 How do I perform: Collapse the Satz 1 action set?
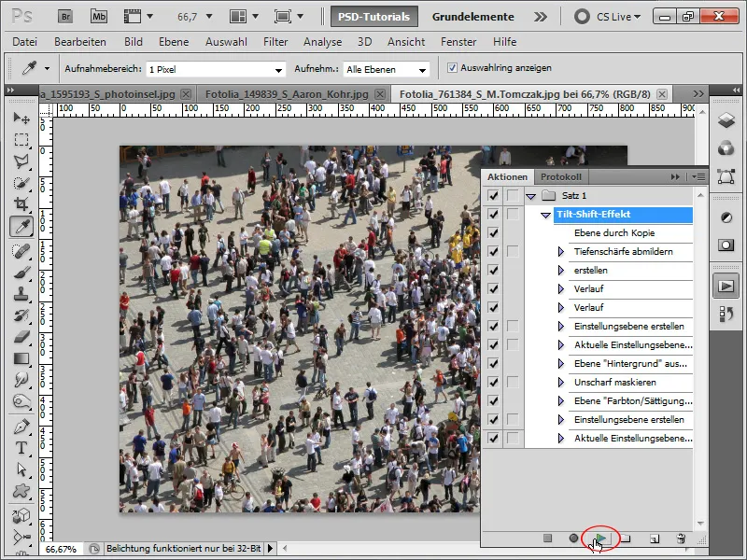click(530, 196)
